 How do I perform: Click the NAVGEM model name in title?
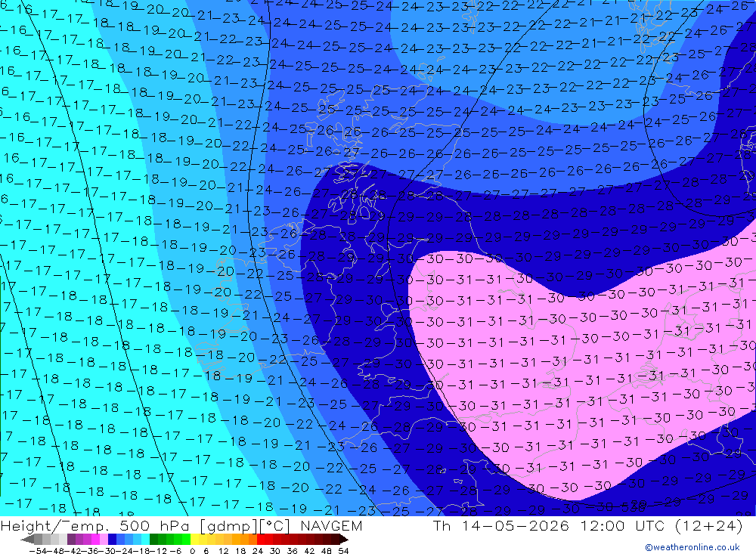click(331, 525)
